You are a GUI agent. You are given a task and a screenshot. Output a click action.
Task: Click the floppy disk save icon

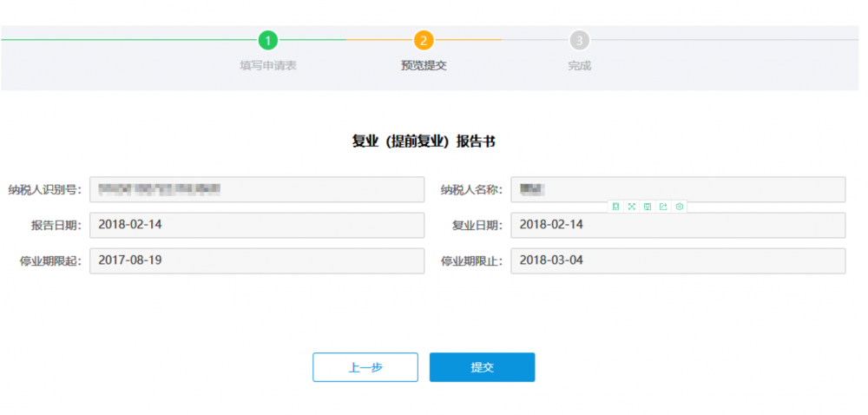[x=648, y=207]
